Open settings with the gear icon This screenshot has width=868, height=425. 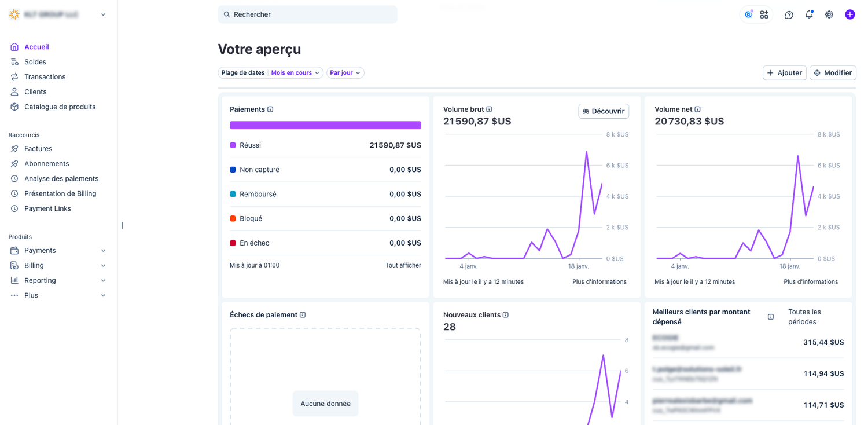coord(829,14)
